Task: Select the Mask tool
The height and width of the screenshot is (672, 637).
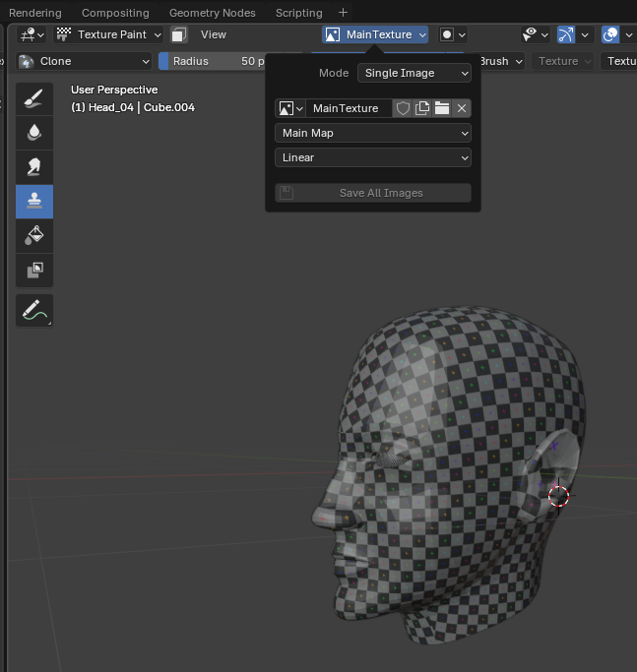Action: tap(34, 270)
